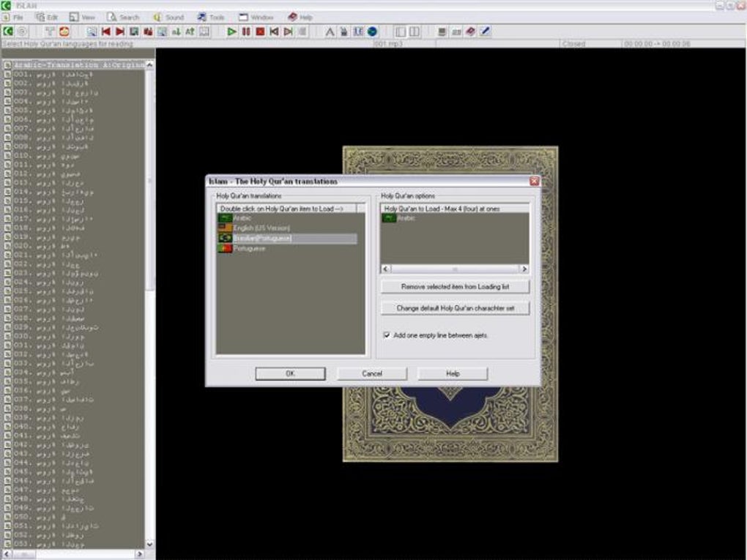
Task: Click 'Remove selected item from Loading list'
Action: click(455, 287)
